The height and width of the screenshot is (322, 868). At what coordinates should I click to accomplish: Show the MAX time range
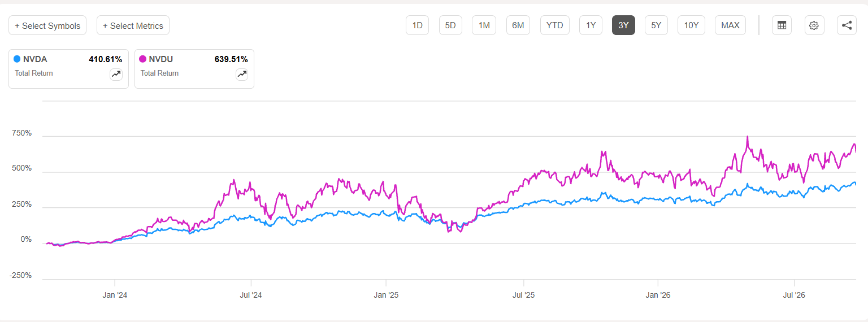point(730,25)
